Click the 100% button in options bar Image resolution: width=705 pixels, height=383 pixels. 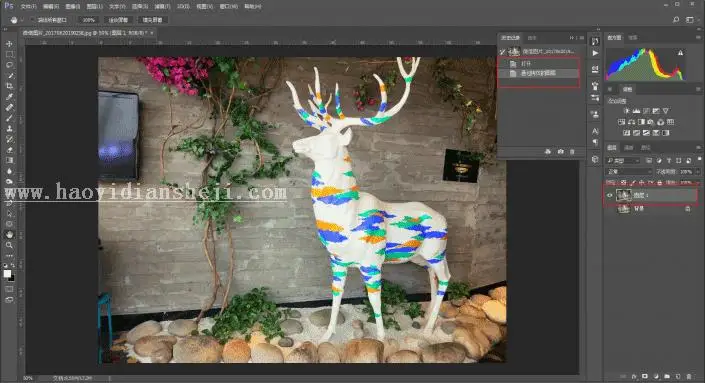pyautogui.click(x=89, y=20)
